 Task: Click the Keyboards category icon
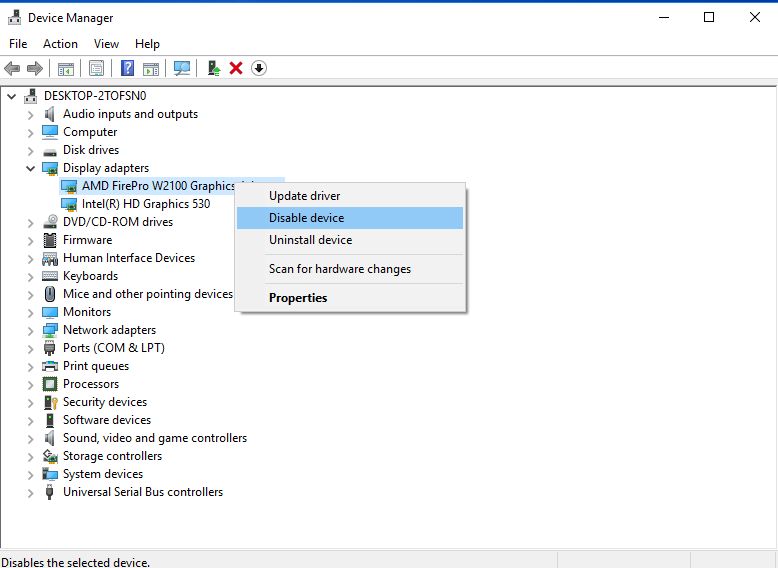tap(50, 276)
